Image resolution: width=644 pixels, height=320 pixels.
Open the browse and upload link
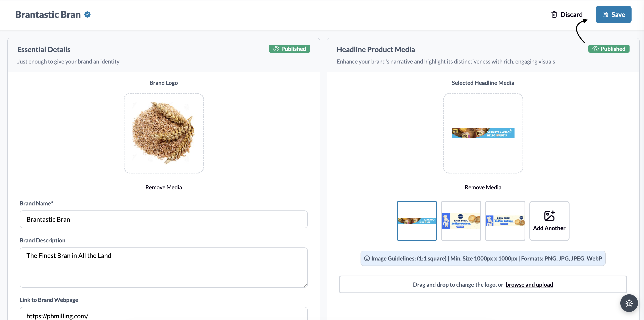tap(529, 285)
